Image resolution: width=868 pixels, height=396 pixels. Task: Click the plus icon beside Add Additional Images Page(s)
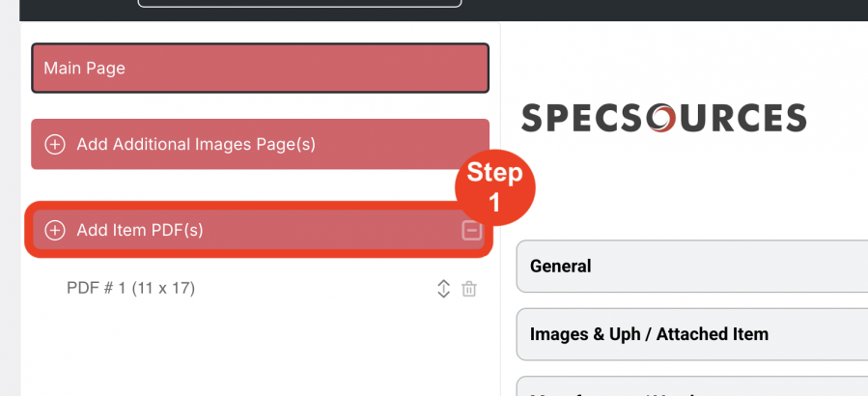pyautogui.click(x=55, y=145)
